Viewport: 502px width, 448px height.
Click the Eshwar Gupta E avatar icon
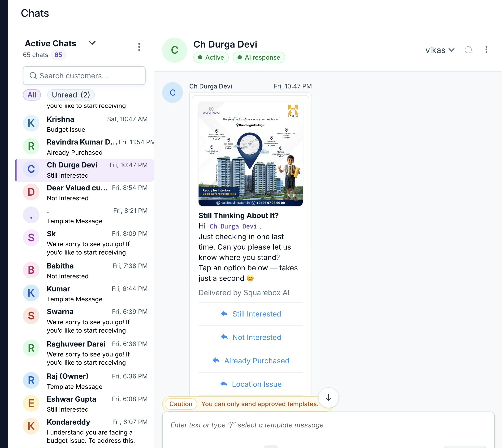[31, 403]
